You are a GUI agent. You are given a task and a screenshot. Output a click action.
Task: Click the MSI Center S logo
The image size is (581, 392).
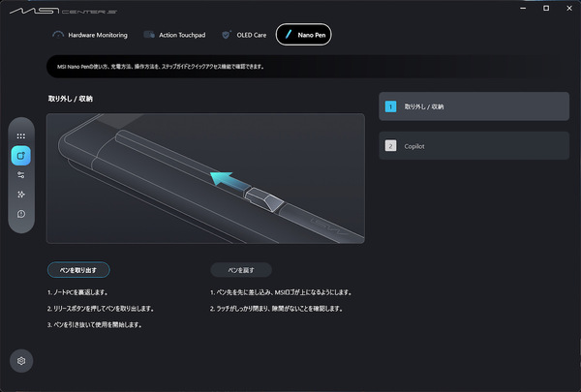tap(63, 11)
